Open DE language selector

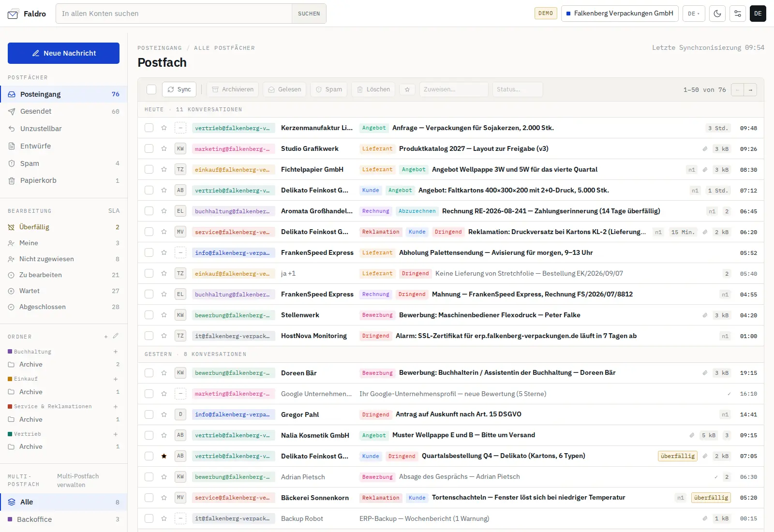(694, 14)
